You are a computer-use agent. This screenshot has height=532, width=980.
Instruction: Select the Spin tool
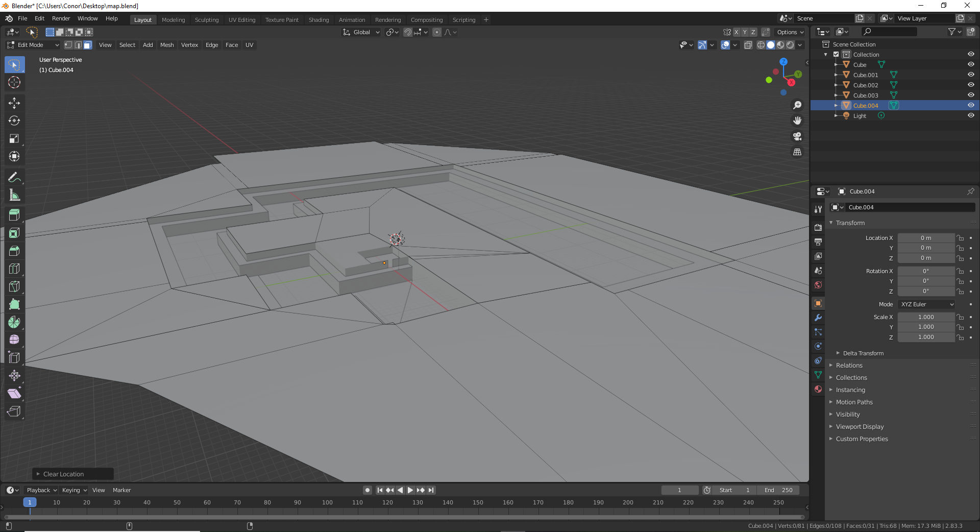pyautogui.click(x=14, y=322)
